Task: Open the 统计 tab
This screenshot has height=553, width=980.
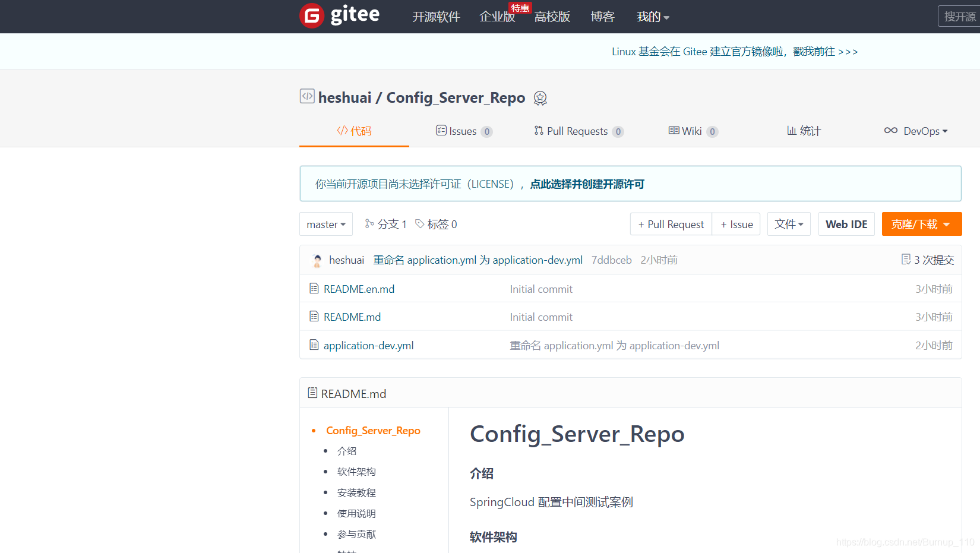Action: [x=804, y=131]
